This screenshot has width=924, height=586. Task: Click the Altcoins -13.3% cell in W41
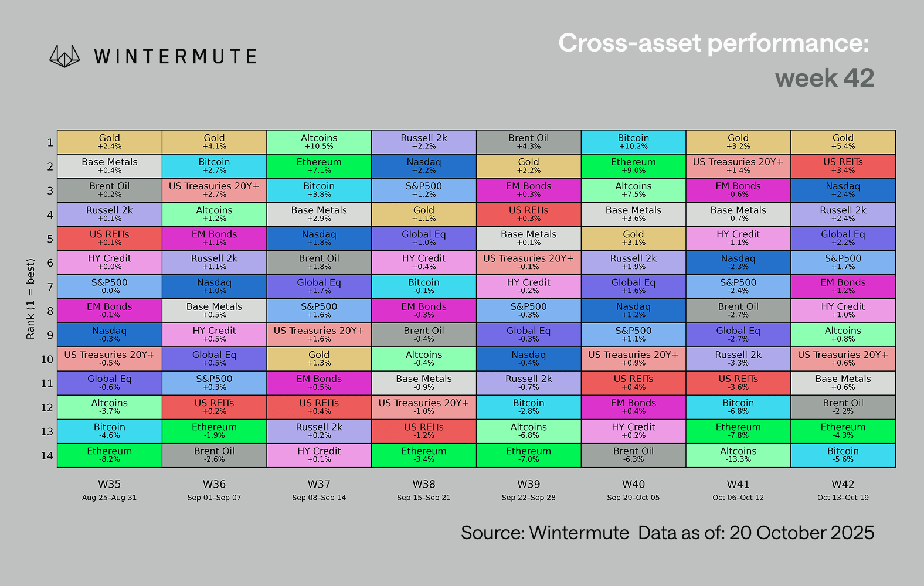[738, 455]
